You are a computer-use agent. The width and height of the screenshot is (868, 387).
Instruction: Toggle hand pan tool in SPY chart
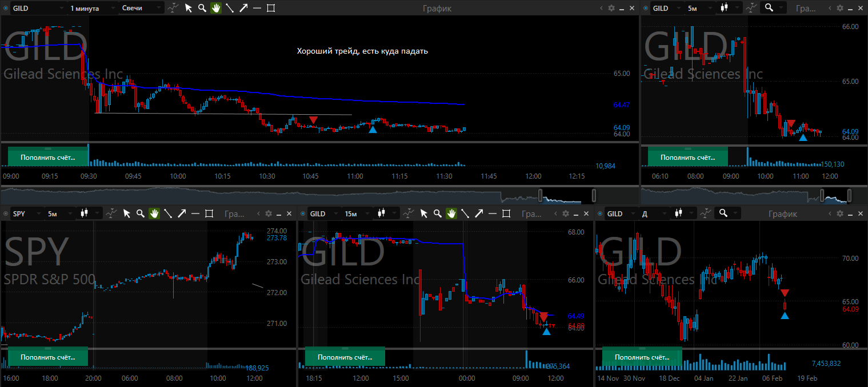(x=154, y=213)
